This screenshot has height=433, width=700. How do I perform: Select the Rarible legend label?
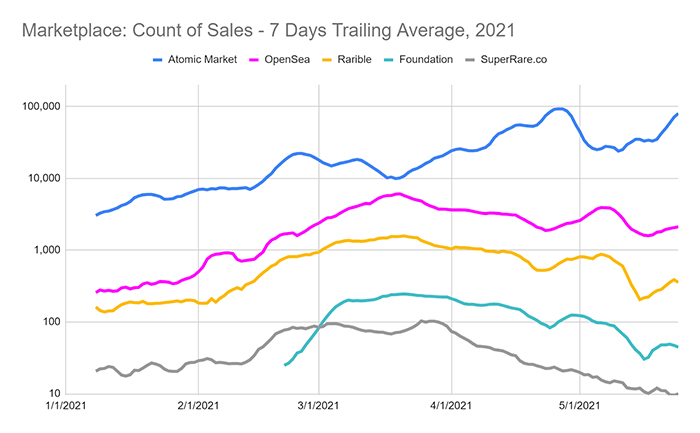tap(354, 60)
